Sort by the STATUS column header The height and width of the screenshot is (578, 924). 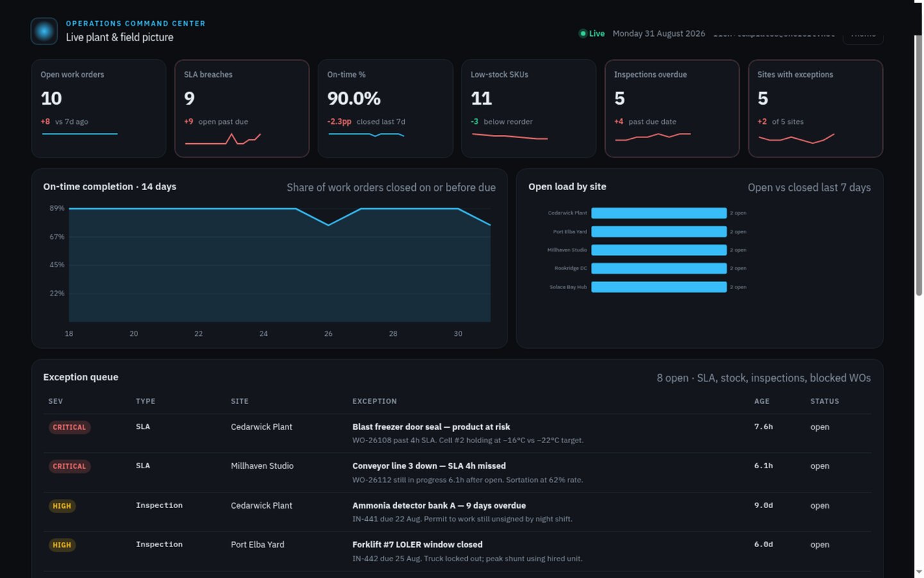[x=825, y=401]
